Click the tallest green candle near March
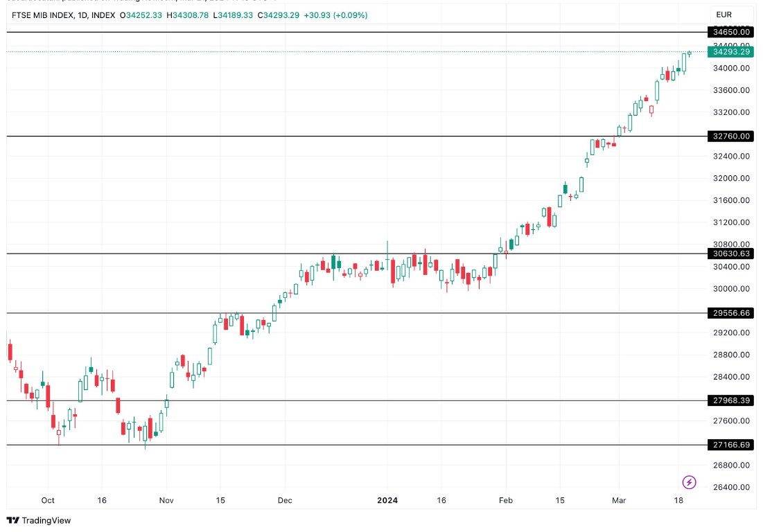Image resolution: width=763 pixels, height=532 pixels. pos(656,90)
